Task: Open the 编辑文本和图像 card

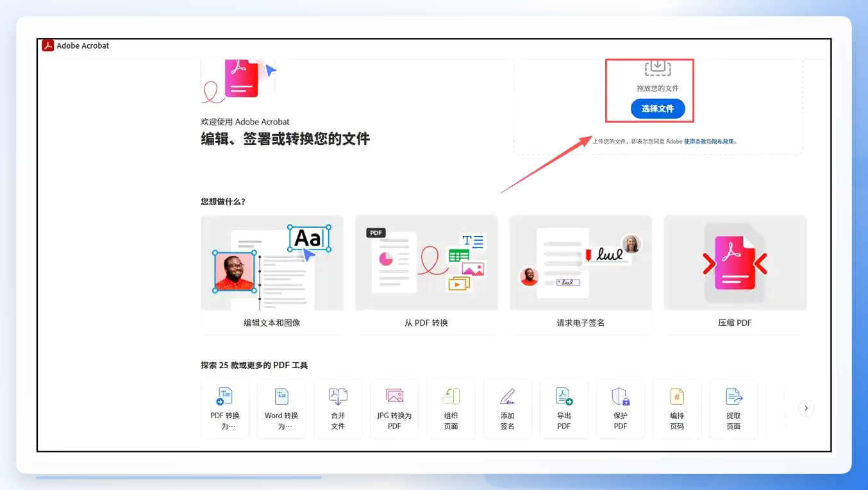Action: tap(272, 275)
